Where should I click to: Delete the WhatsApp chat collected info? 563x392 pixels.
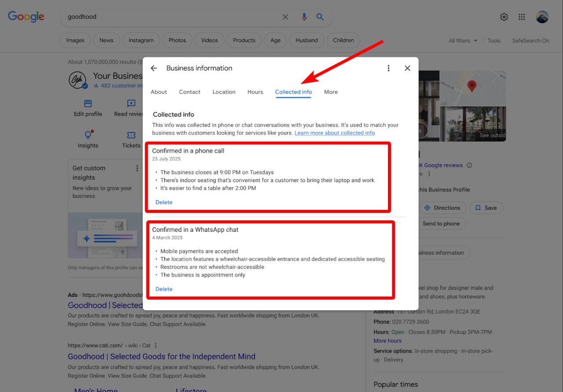pos(164,289)
